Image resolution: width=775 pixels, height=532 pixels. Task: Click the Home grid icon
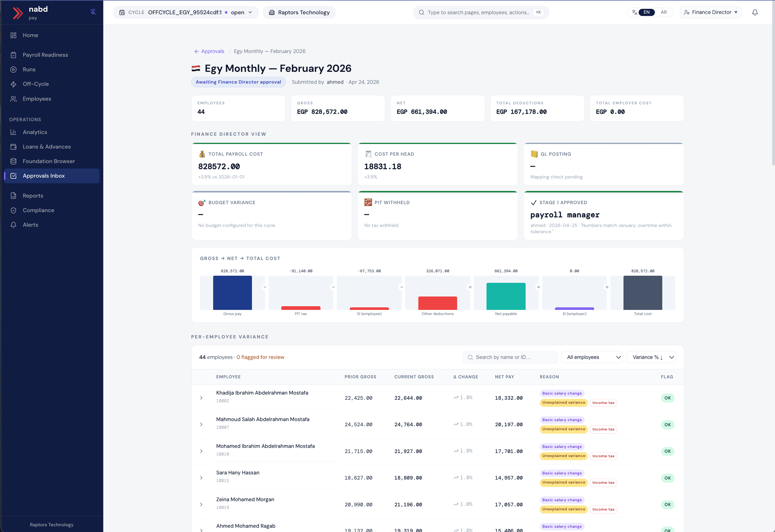(13, 35)
